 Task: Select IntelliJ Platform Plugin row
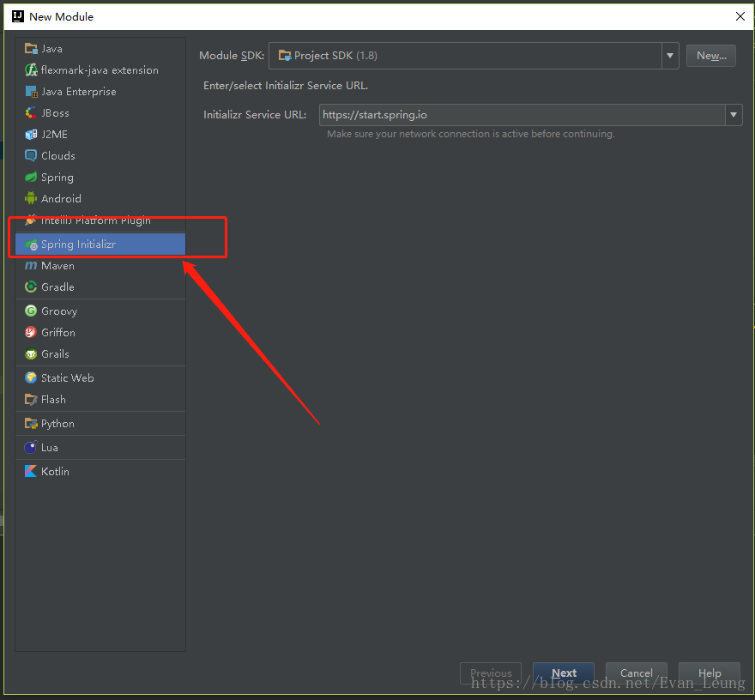pyautogui.click(x=100, y=220)
